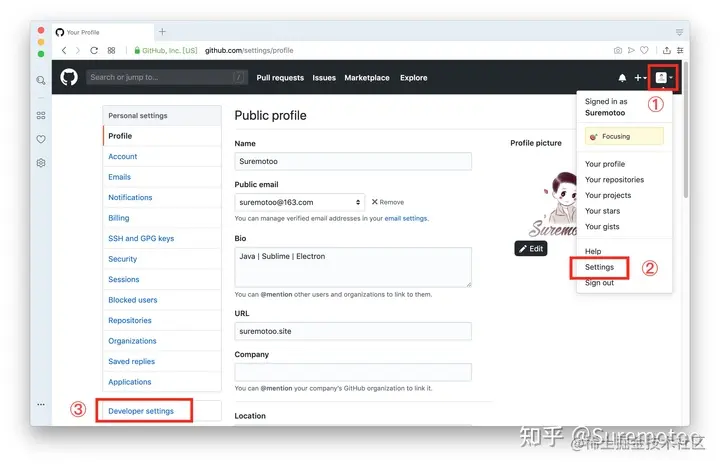Select Profile in the settings sidebar
Image resolution: width=720 pixels, height=466 pixels.
(162, 136)
